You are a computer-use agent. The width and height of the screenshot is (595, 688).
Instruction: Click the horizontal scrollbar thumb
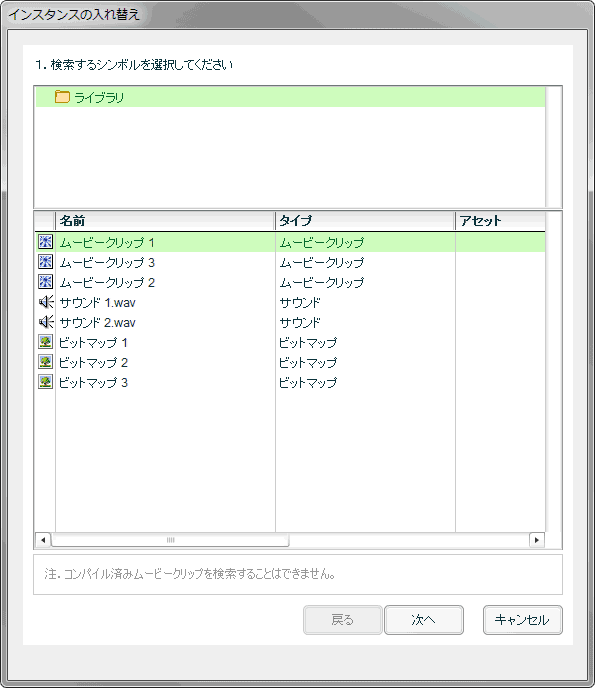[x=170, y=540]
